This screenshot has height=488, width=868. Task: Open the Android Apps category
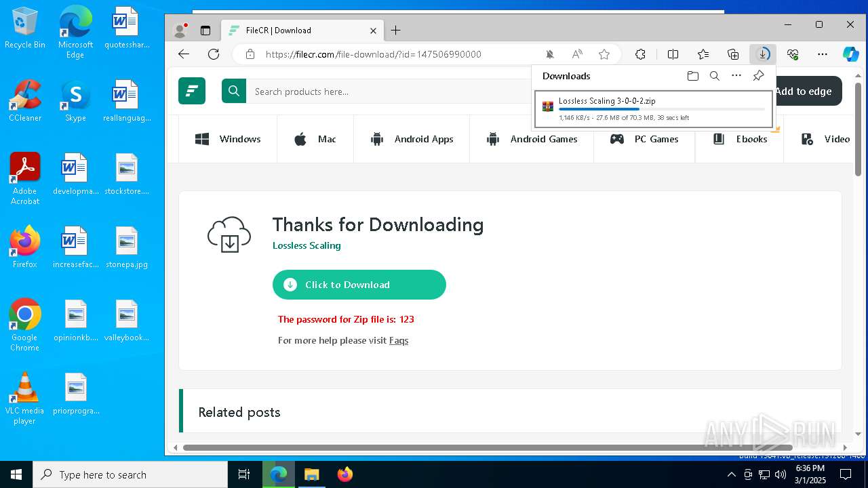(412, 139)
